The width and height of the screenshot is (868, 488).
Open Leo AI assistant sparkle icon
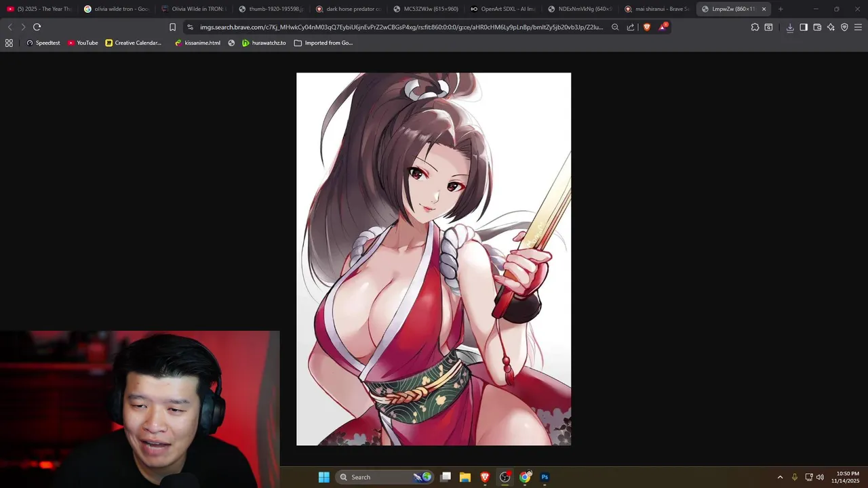pos(831,27)
